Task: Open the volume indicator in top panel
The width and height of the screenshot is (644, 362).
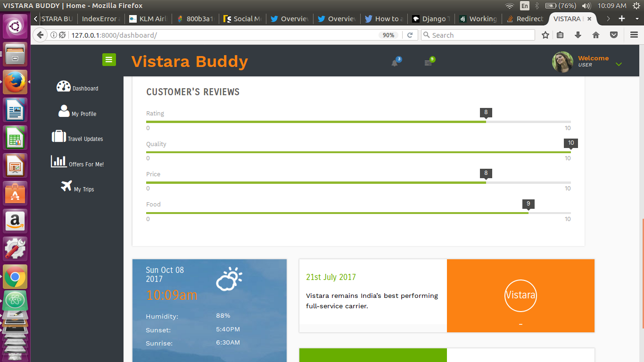Action: [x=586, y=6]
